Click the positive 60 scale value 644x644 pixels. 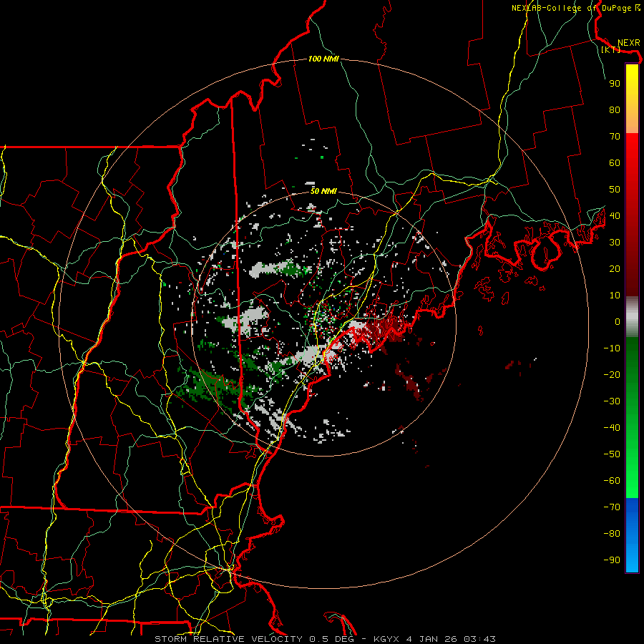pos(615,163)
